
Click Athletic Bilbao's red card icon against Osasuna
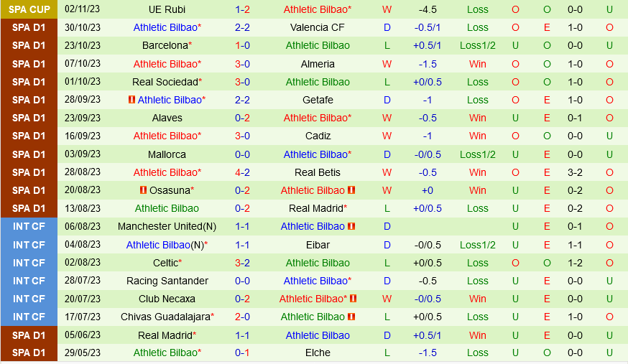[x=351, y=190]
